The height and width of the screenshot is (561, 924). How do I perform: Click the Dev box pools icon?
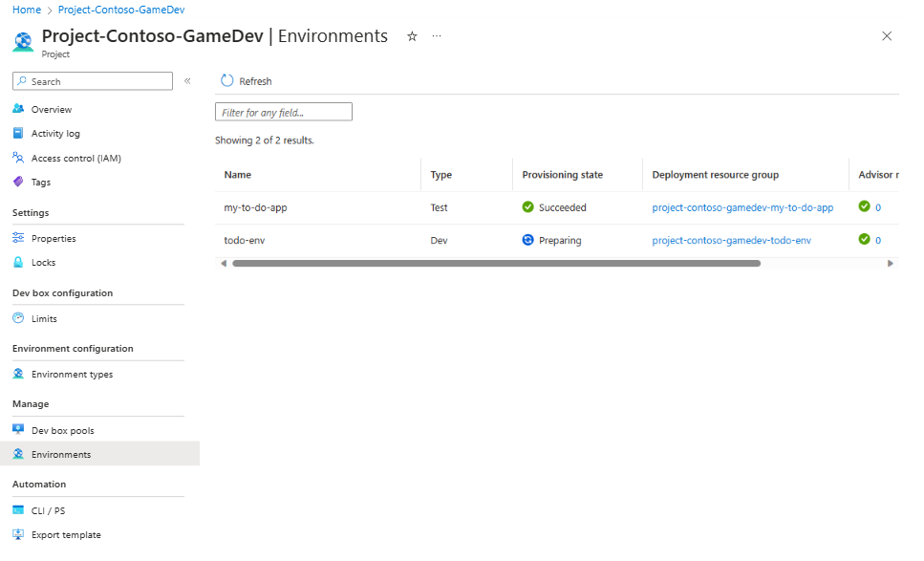[x=18, y=429]
